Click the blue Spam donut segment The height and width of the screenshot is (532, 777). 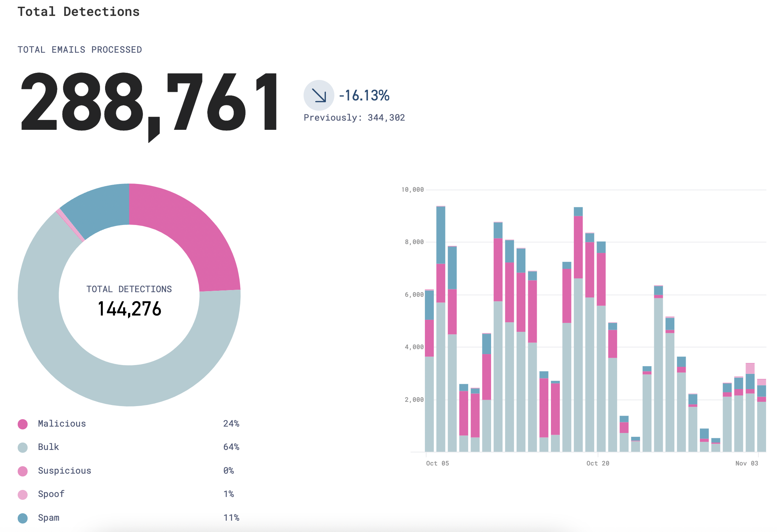(101, 209)
